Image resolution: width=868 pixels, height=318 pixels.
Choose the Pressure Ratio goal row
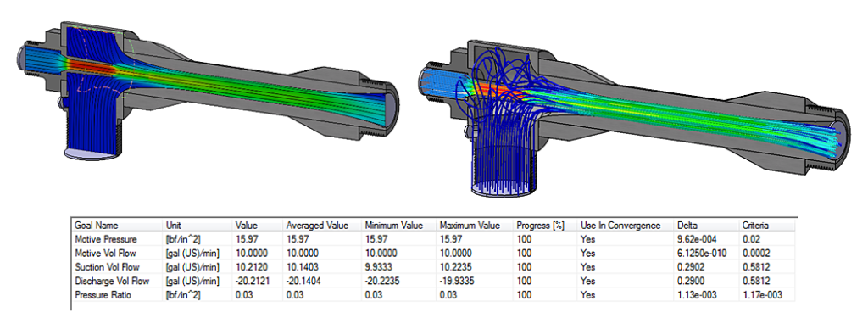click(434, 295)
